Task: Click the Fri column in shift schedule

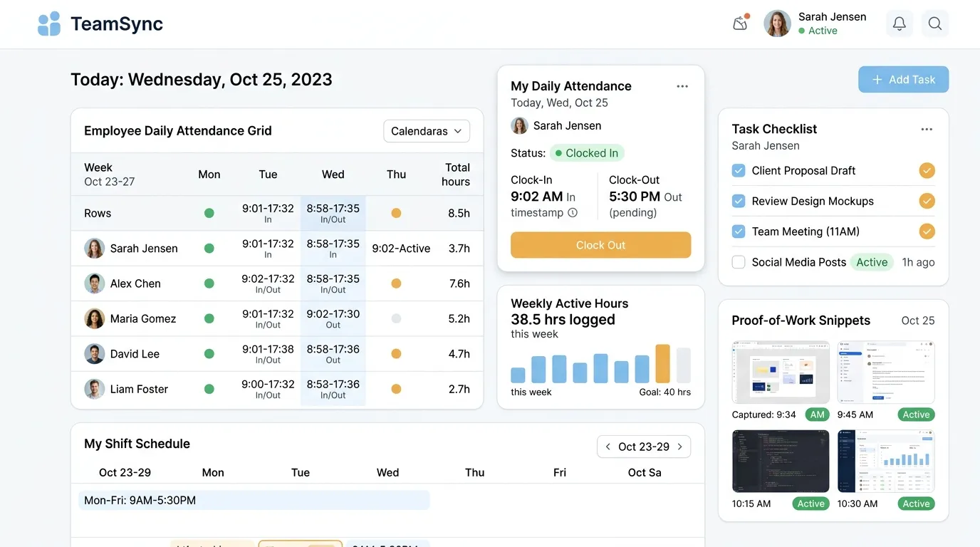Action: [x=560, y=472]
